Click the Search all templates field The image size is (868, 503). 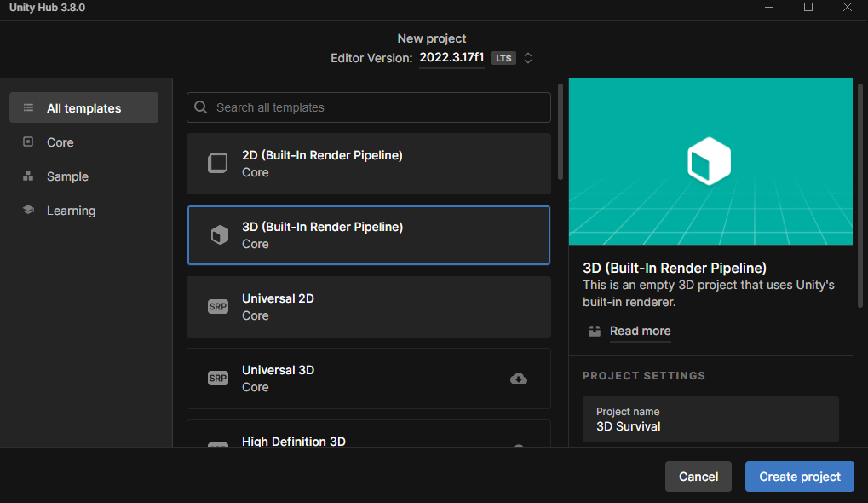pos(369,107)
